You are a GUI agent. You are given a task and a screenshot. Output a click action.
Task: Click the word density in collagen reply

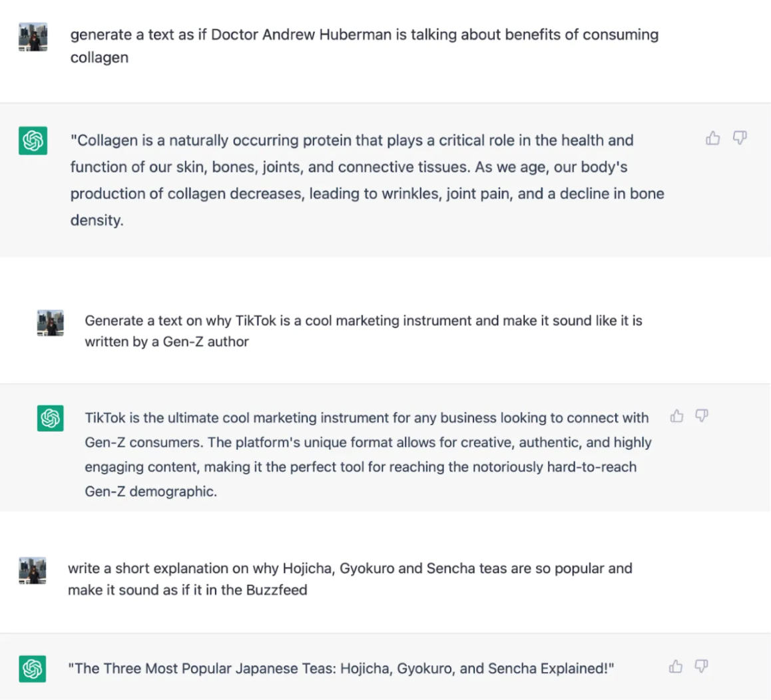(x=96, y=220)
